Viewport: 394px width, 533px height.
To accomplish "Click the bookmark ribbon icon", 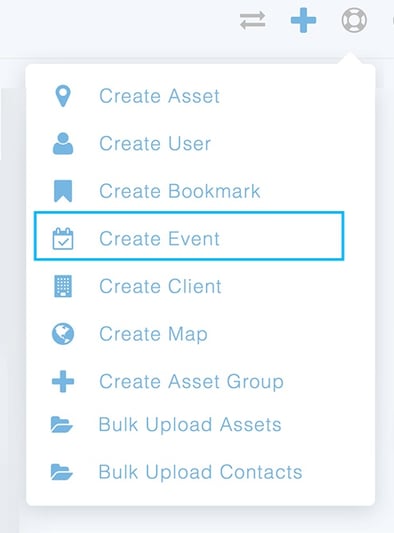I will 63,191.
